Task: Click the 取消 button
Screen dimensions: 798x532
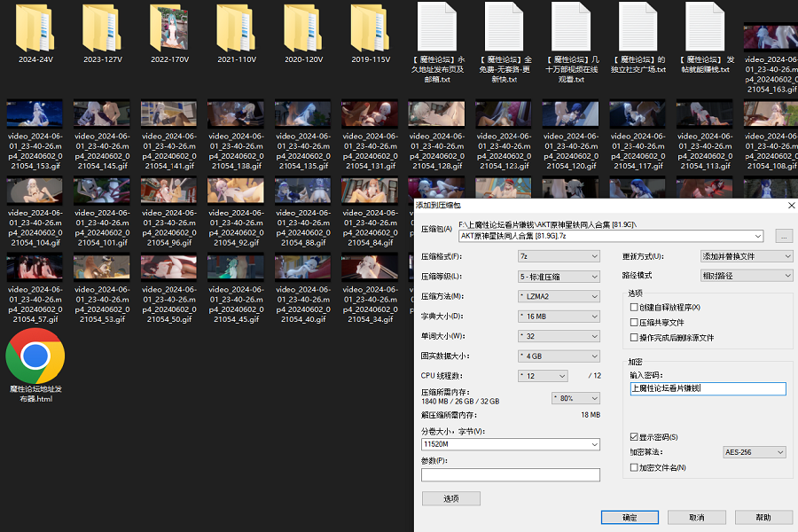Action: coord(697,517)
